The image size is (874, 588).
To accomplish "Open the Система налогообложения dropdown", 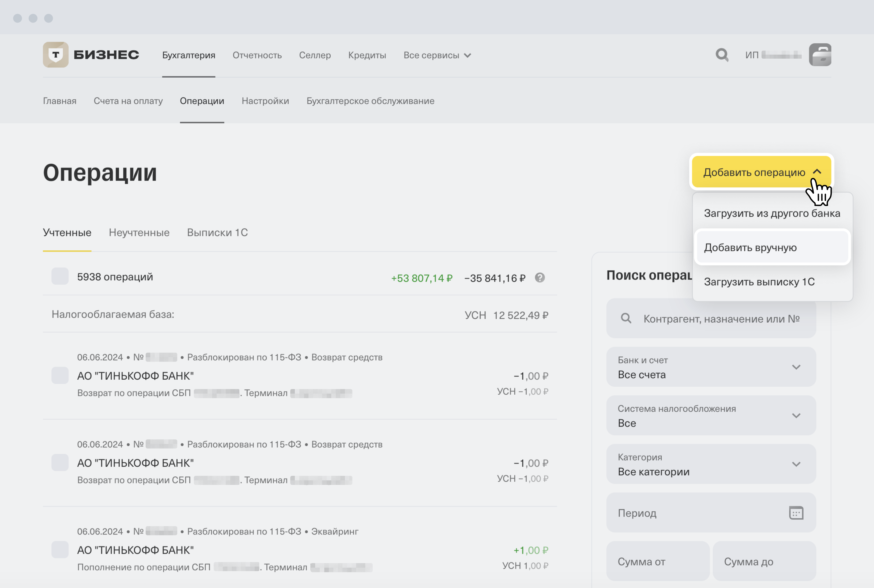I will tap(711, 416).
